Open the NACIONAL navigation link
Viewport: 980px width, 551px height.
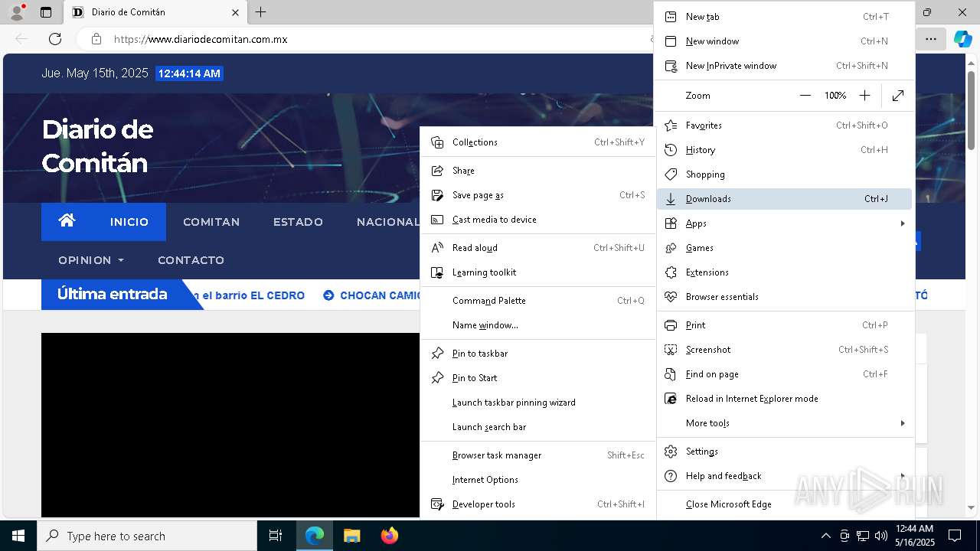click(x=388, y=222)
